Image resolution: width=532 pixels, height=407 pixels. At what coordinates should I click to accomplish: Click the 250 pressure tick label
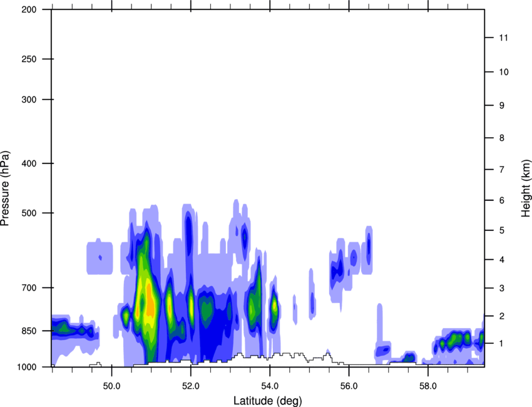click(x=29, y=59)
